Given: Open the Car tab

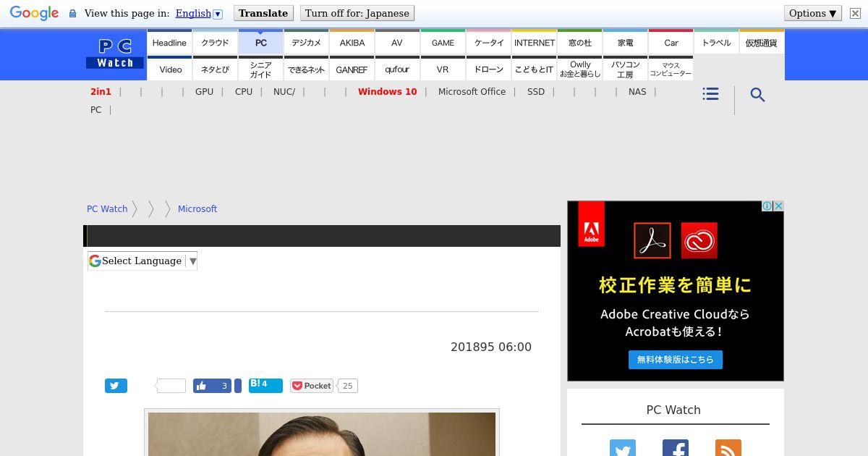Looking at the screenshot, I should tap(671, 43).
